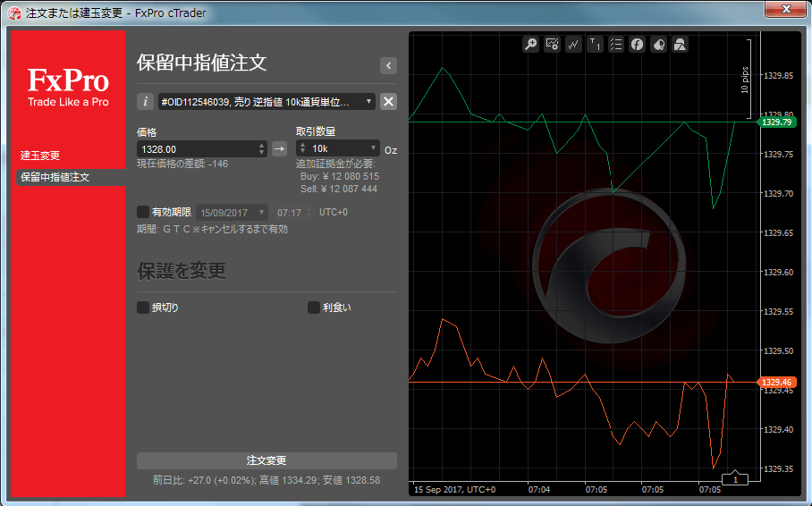Select the line chart type icon
The height and width of the screenshot is (506, 812).
[x=573, y=45]
